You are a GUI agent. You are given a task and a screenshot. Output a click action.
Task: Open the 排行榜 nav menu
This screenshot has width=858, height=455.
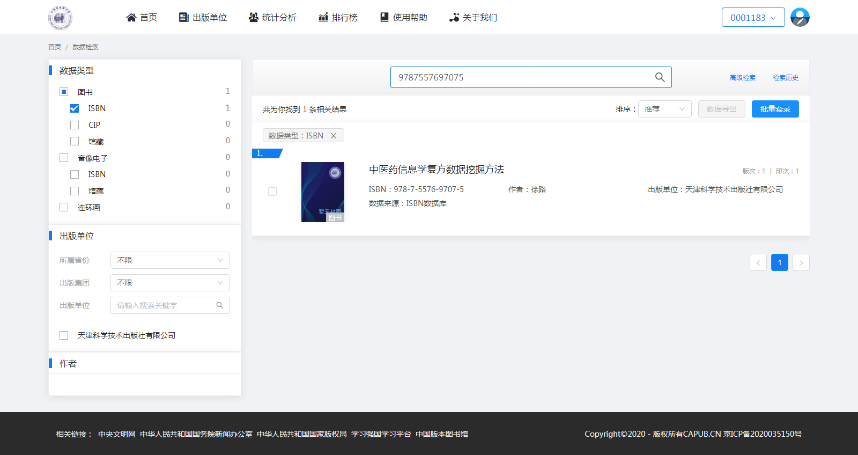pyautogui.click(x=338, y=18)
